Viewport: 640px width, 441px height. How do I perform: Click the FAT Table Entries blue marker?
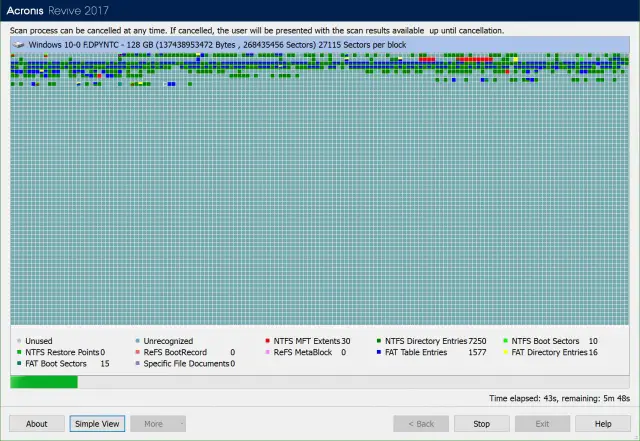click(x=379, y=352)
